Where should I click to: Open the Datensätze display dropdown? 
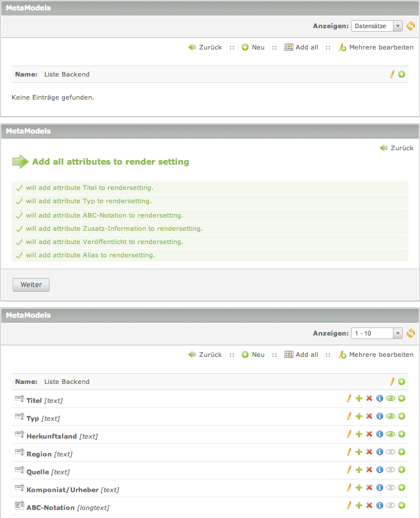[x=376, y=26]
